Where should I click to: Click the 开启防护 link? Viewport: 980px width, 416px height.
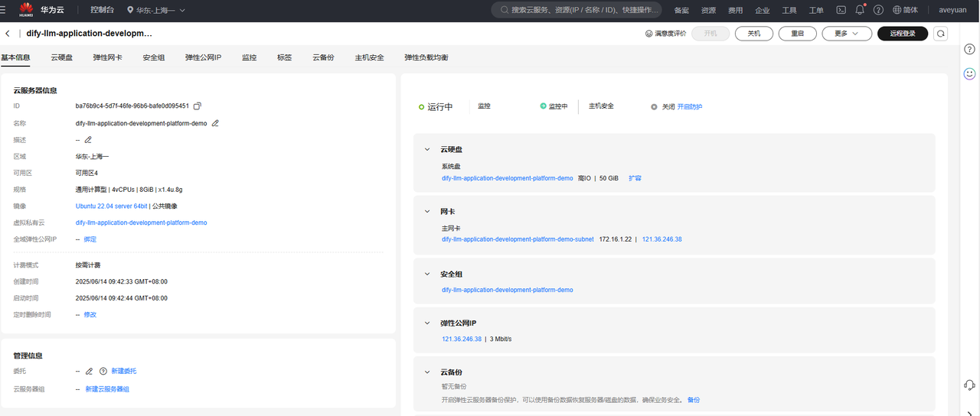coord(689,107)
